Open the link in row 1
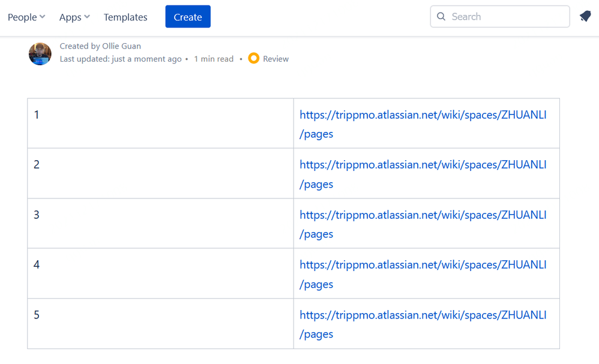Screen dimensions: 599x364 (423, 124)
